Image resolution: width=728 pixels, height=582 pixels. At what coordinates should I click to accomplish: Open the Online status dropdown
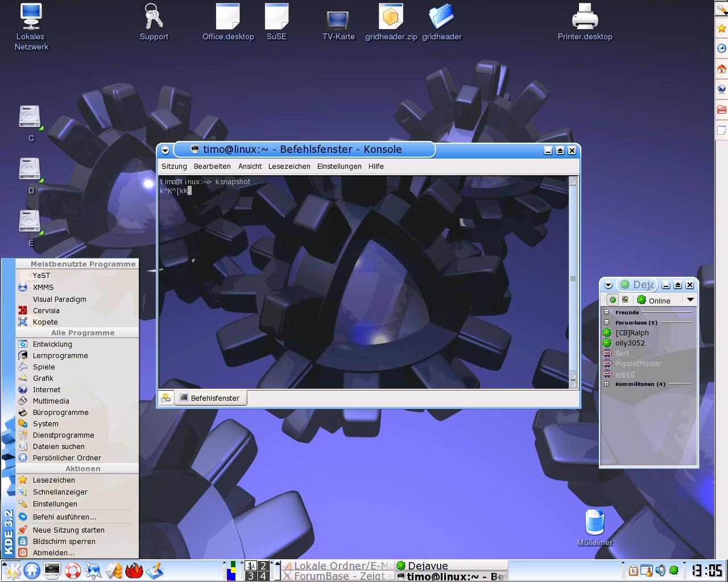(653, 300)
